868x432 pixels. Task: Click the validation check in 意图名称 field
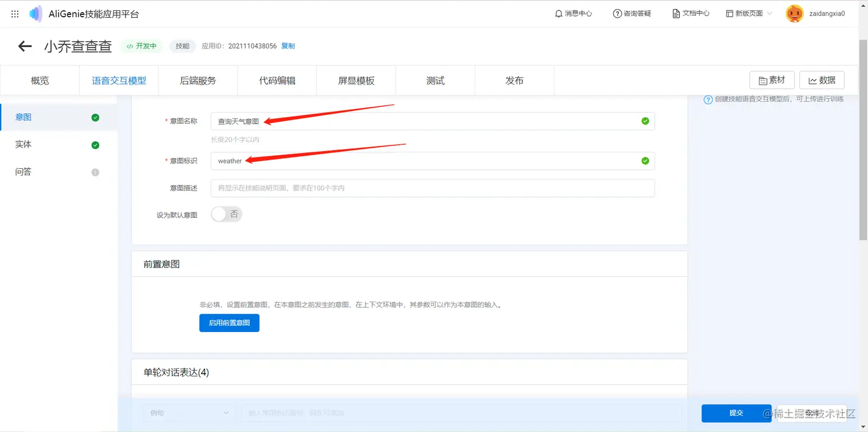[x=645, y=121]
